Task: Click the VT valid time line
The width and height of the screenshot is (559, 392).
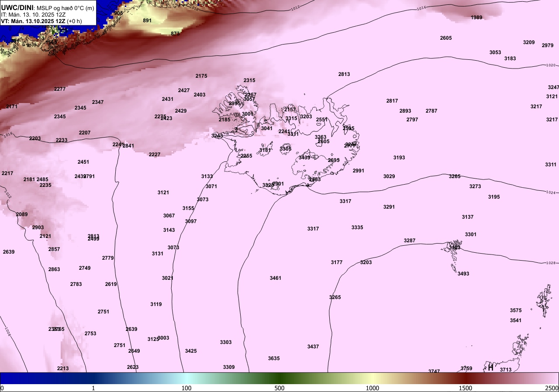Action: [x=41, y=21]
